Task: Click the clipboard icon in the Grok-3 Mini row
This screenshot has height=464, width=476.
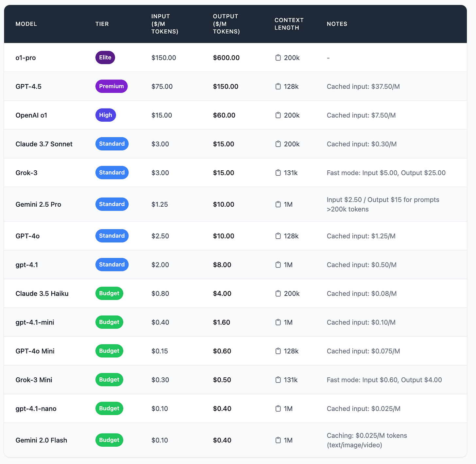Action: (x=278, y=380)
